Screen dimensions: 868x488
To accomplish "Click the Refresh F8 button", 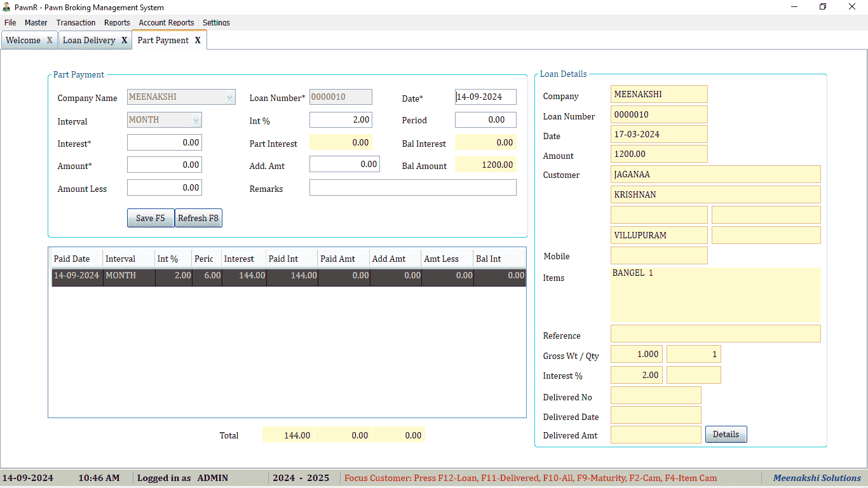I will [198, 218].
